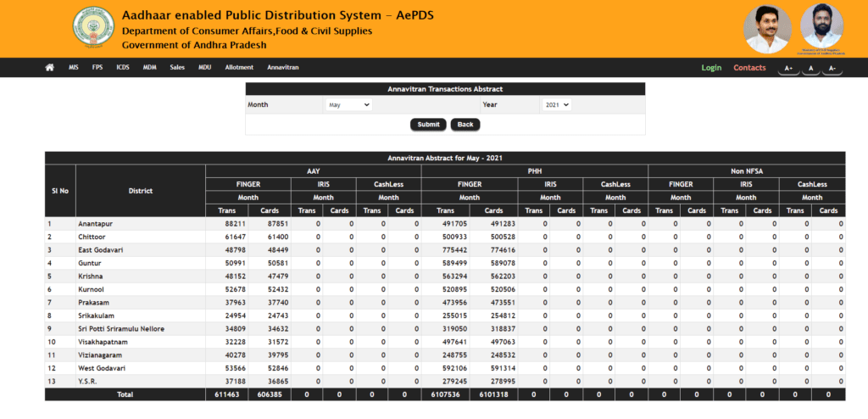Click East Godavari PHH trans 775442
Viewport: 868px width, 419px height.
coord(454,250)
